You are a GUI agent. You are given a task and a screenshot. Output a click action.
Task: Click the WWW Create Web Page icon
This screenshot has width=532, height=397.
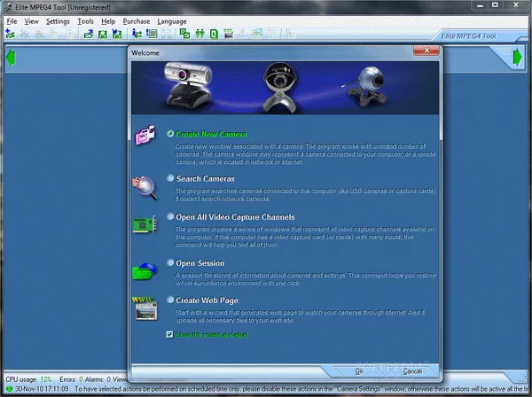(x=145, y=308)
